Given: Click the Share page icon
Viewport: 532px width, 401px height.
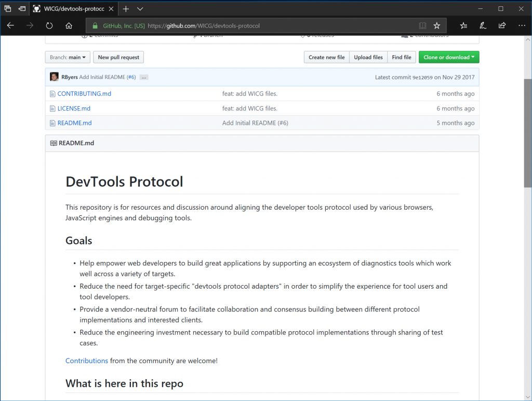Looking at the screenshot, I should coord(502,25).
